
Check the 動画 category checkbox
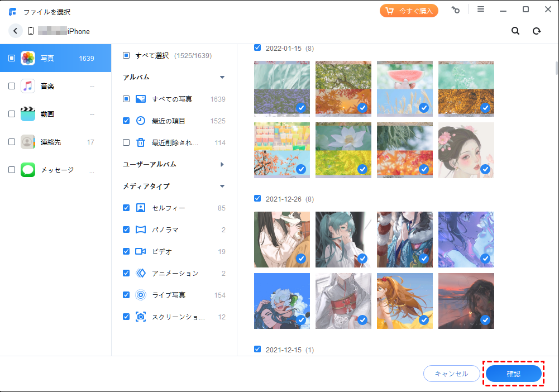12,114
